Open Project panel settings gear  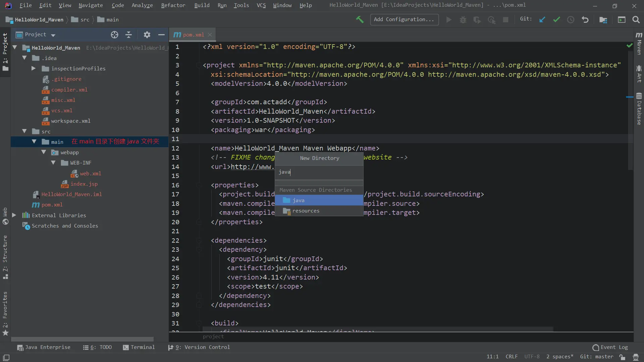[147, 35]
